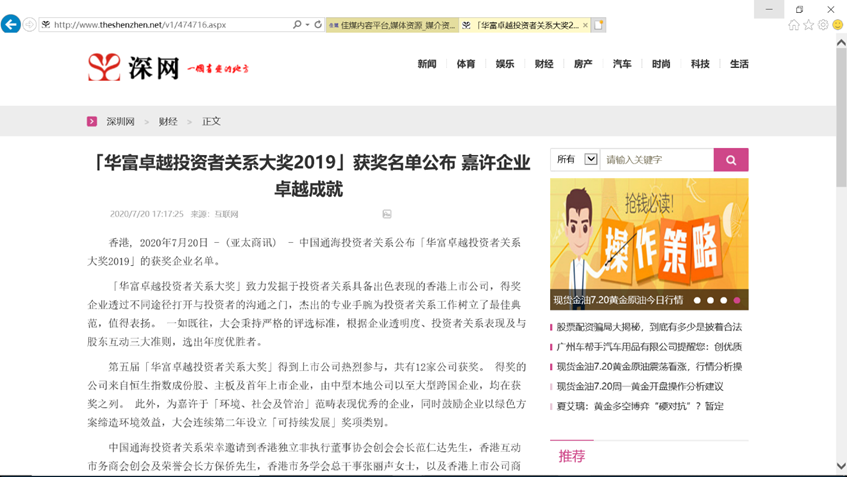Open link 现货金油7.20周一黄金开盘操作分析建议
The width and height of the screenshot is (847, 477).
pos(640,386)
